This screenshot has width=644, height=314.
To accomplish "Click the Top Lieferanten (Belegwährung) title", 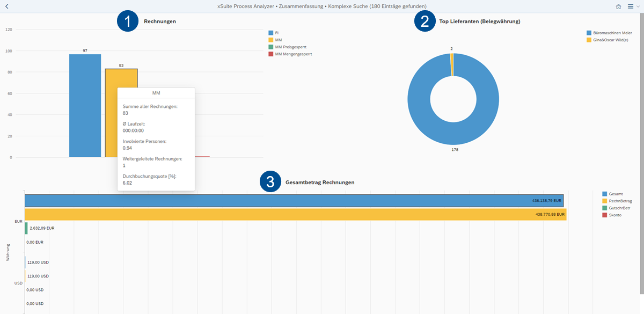I will pos(479,21).
